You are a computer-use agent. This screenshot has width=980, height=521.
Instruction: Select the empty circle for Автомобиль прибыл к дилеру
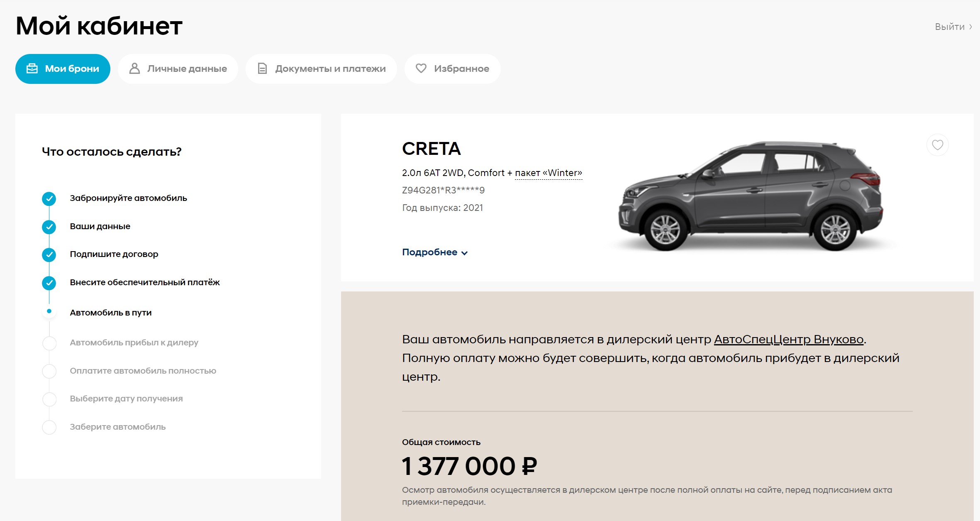49,343
